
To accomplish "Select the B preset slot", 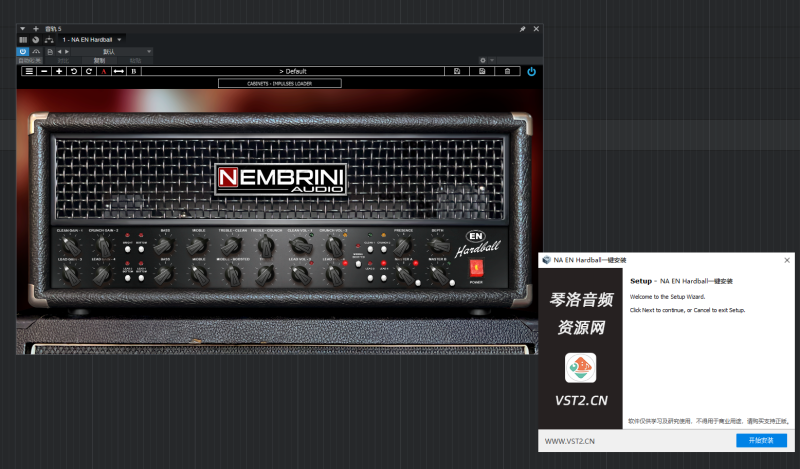I will click(134, 71).
